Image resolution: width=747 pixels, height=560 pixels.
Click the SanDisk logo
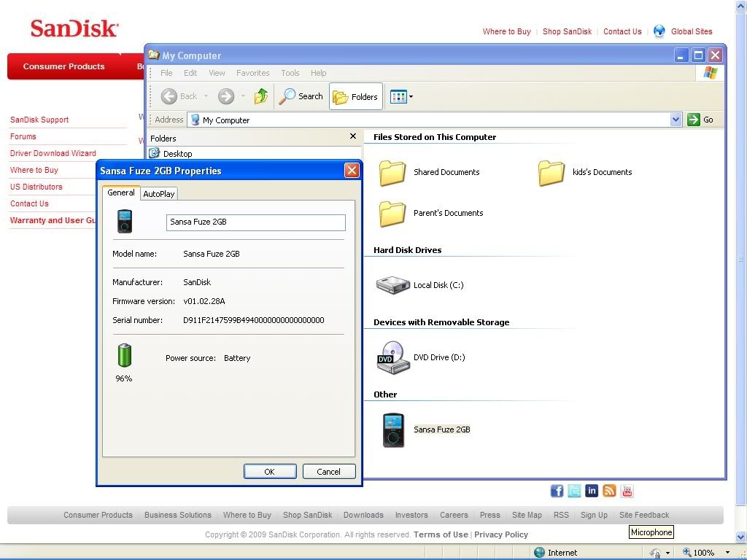click(74, 28)
